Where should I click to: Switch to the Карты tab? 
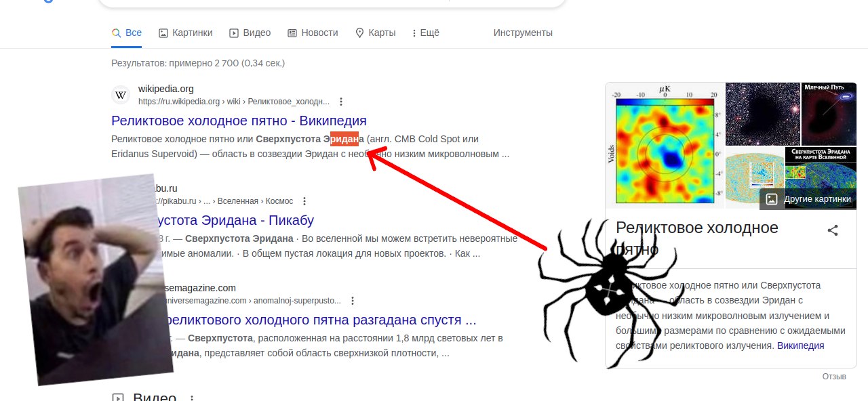pyautogui.click(x=375, y=33)
